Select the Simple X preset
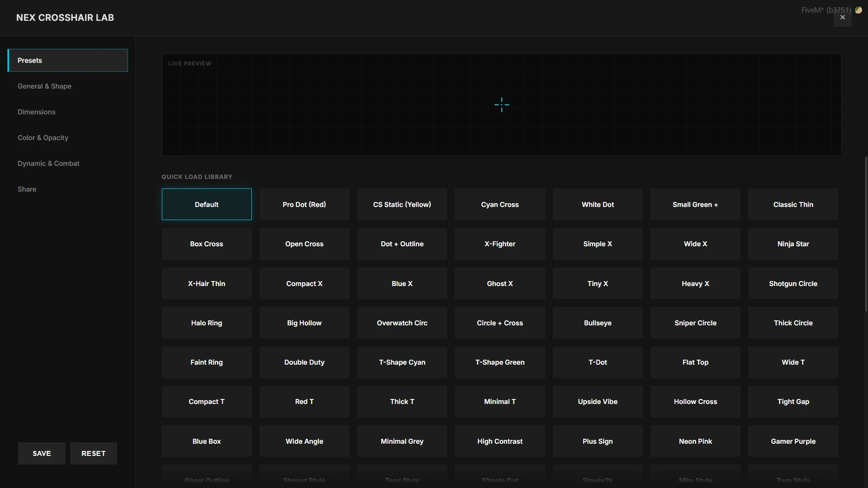Viewport: 868px width, 488px height. click(x=598, y=244)
